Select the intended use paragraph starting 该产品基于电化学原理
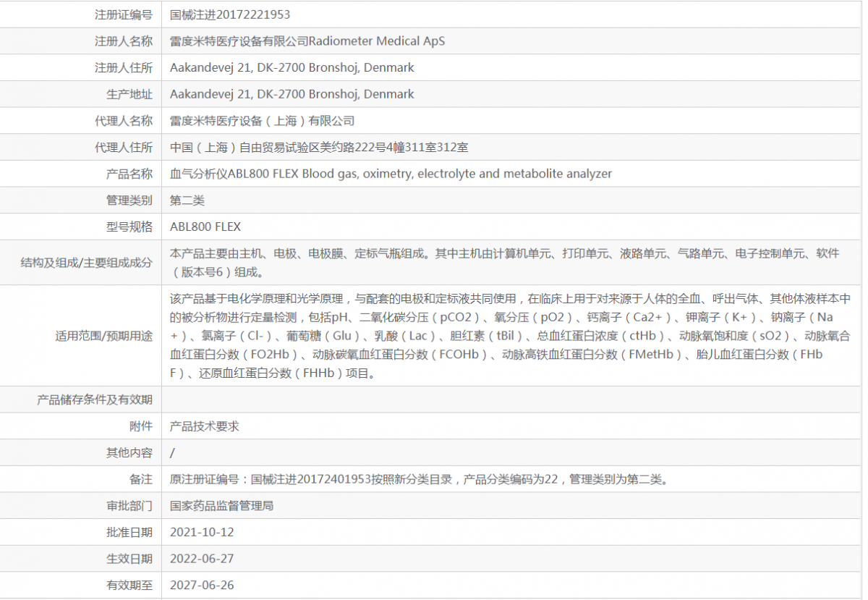 point(511,336)
